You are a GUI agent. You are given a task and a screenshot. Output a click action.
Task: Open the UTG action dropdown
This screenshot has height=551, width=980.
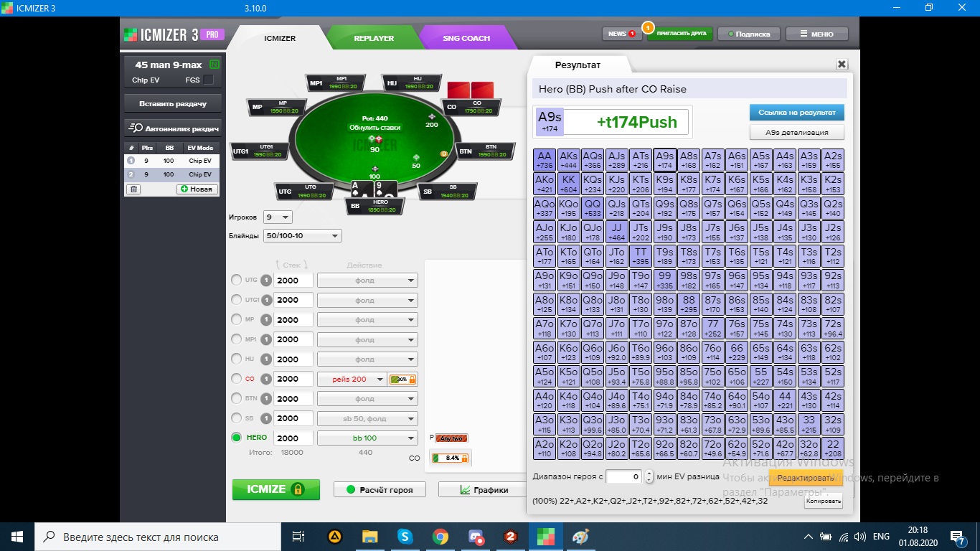tap(367, 281)
